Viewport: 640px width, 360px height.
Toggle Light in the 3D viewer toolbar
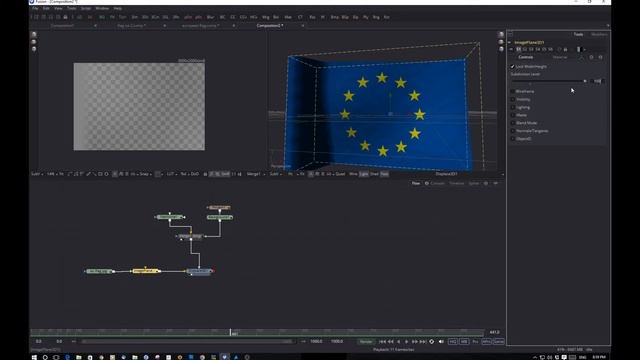tap(364, 174)
